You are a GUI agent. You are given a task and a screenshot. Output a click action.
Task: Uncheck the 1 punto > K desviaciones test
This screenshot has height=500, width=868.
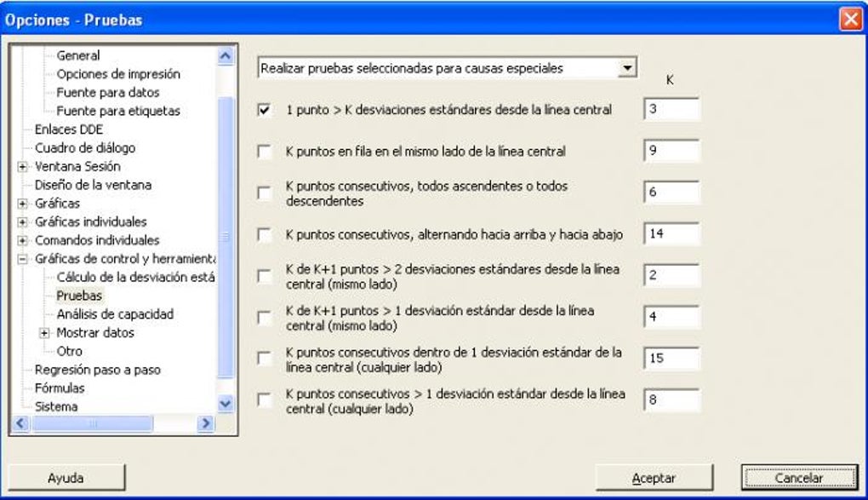[x=265, y=110]
